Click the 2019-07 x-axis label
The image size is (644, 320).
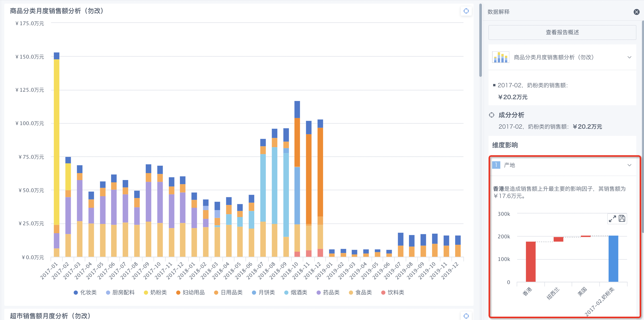tap(393, 270)
